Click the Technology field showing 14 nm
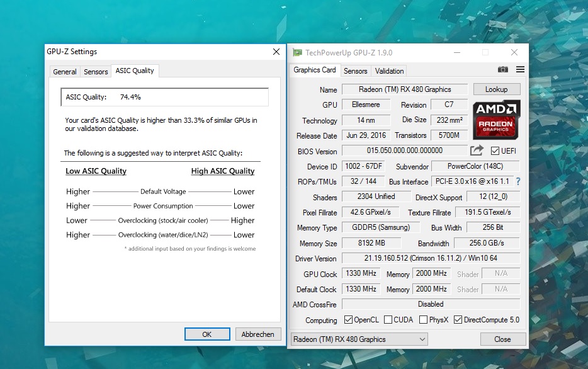 [x=366, y=120]
